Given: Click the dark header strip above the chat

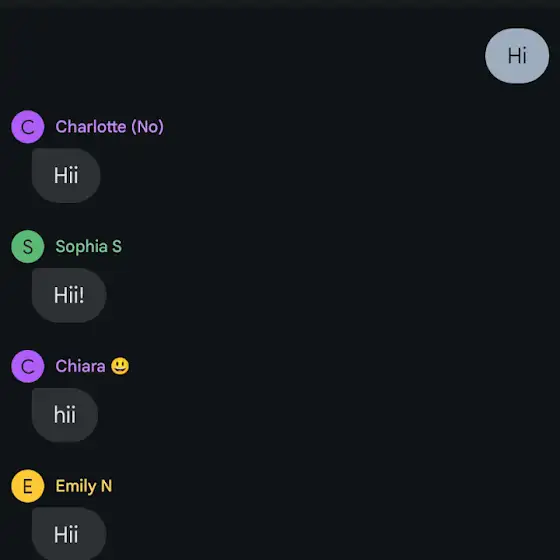Looking at the screenshot, I should [x=280, y=4].
